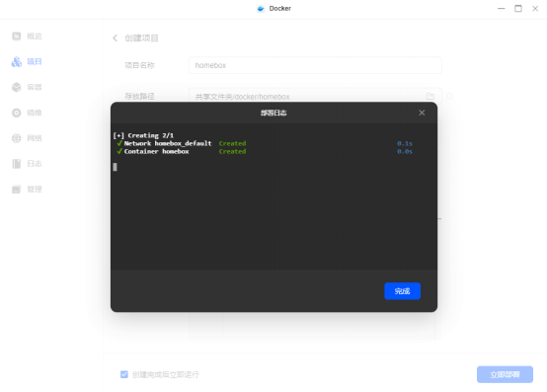Open the 容器 container icon in sidebar
This screenshot has height=392, width=547.
[17, 87]
